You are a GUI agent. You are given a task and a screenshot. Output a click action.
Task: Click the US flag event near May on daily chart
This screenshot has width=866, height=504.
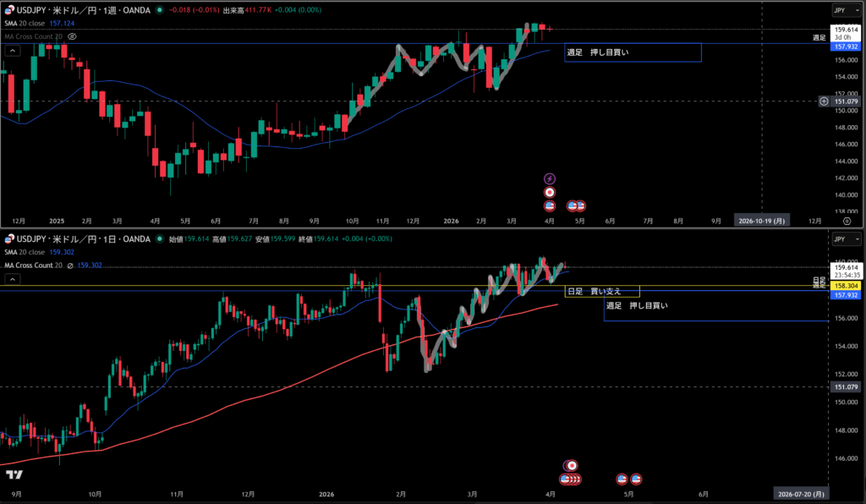pos(622,479)
